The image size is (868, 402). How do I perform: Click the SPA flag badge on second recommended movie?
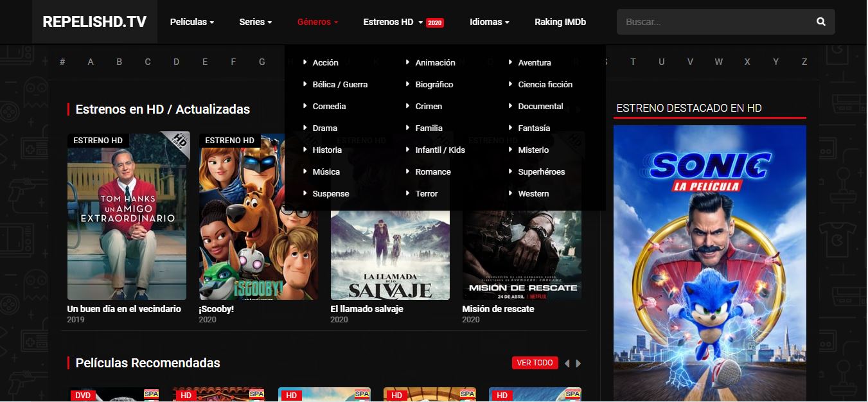pos(257,395)
